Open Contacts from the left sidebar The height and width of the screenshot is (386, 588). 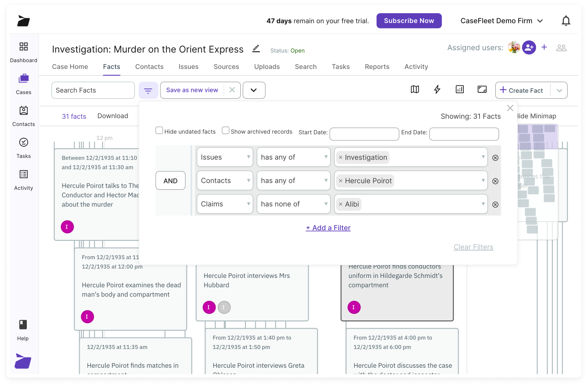(23, 116)
